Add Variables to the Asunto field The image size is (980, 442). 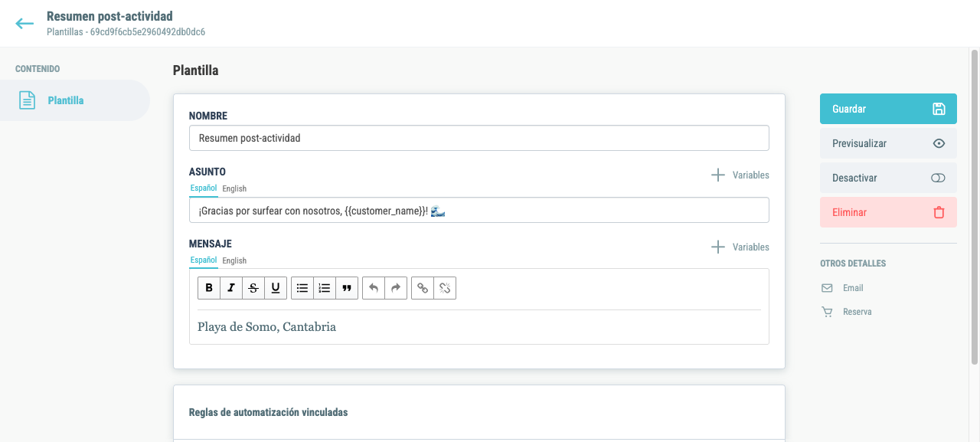(740, 175)
